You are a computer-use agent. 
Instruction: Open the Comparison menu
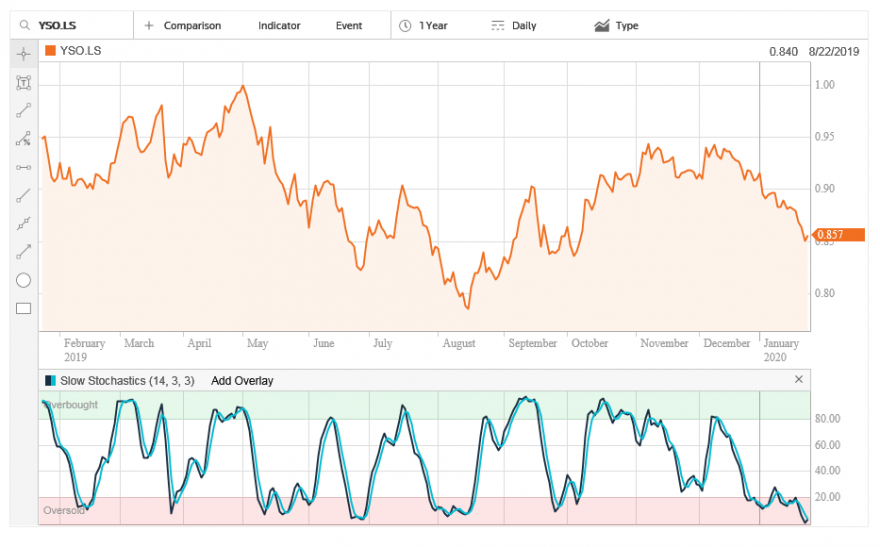[192, 26]
